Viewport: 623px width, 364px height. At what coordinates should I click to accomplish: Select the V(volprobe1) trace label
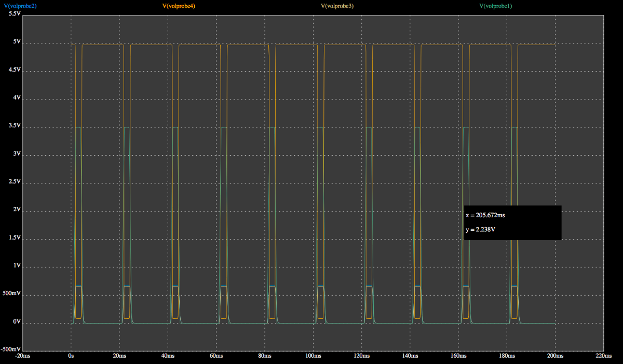point(496,6)
